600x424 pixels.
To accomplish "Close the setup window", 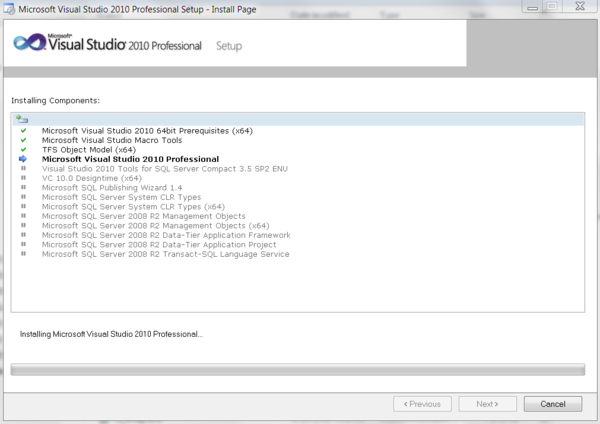I will tap(580, 6).
